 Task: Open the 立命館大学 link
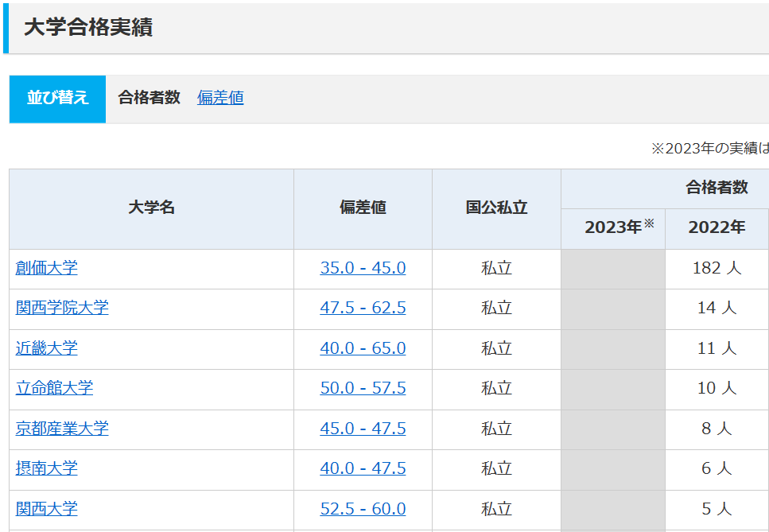coord(54,388)
